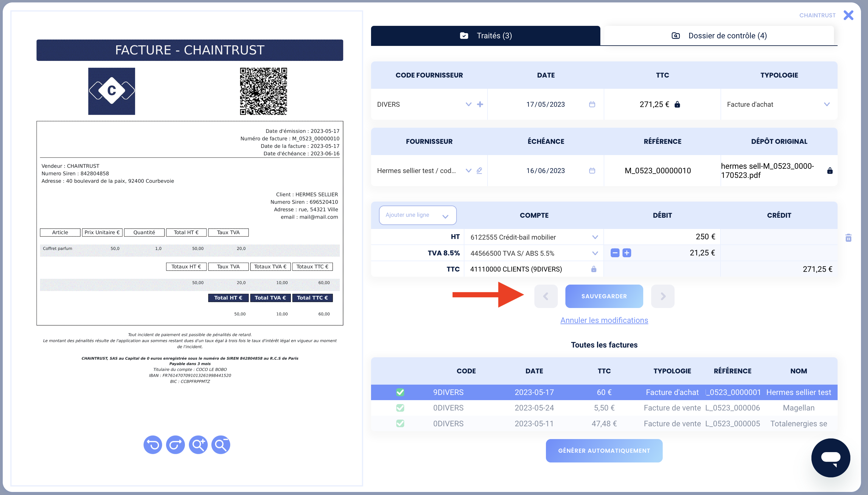Rotate the invoice preview counter-clockwise
This screenshot has height=495, width=868.
tap(153, 444)
